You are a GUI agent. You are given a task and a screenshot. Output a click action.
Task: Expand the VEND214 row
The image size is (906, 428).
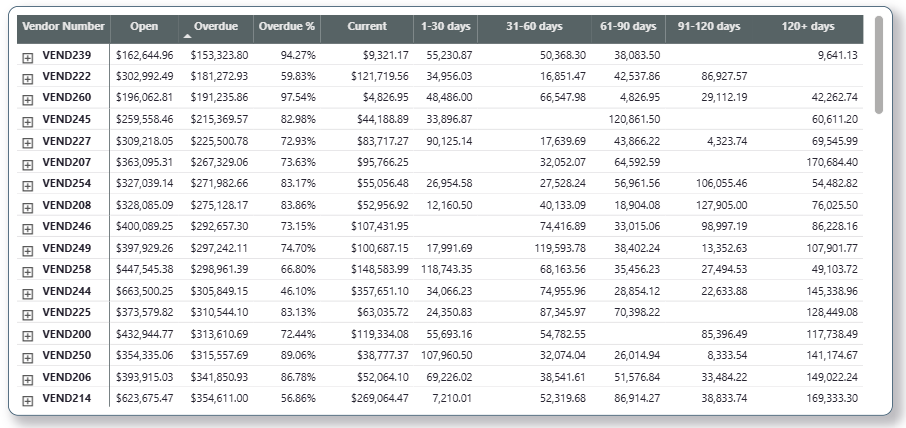tap(27, 401)
